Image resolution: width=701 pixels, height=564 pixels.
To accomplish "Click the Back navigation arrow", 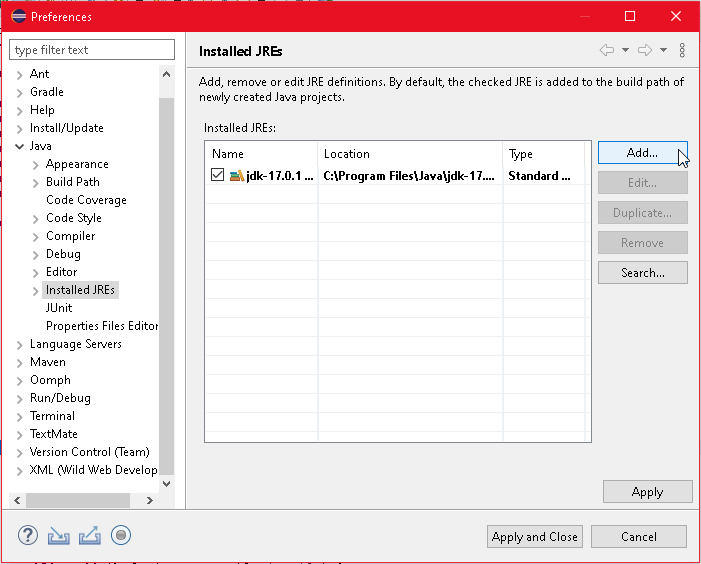I will (x=607, y=50).
